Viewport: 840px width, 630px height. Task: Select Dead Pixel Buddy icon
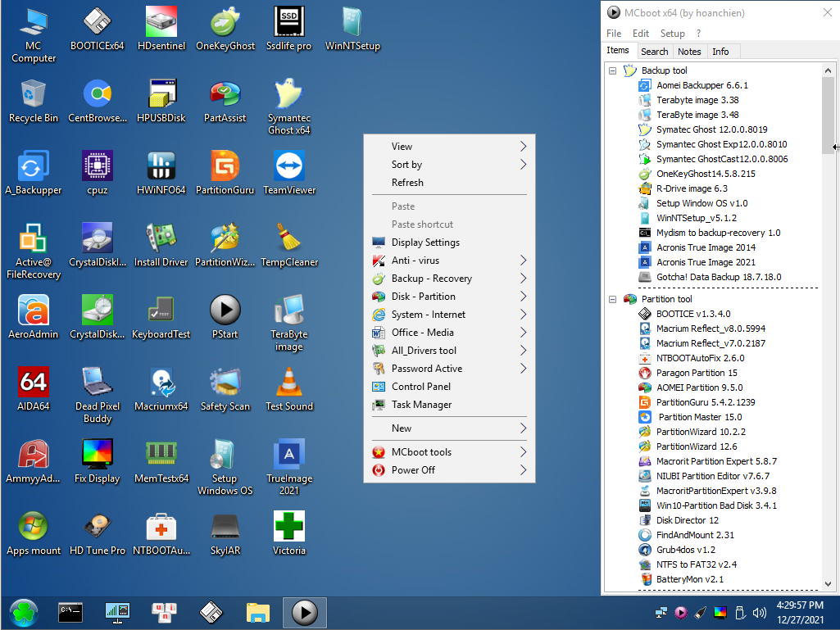[x=97, y=396]
